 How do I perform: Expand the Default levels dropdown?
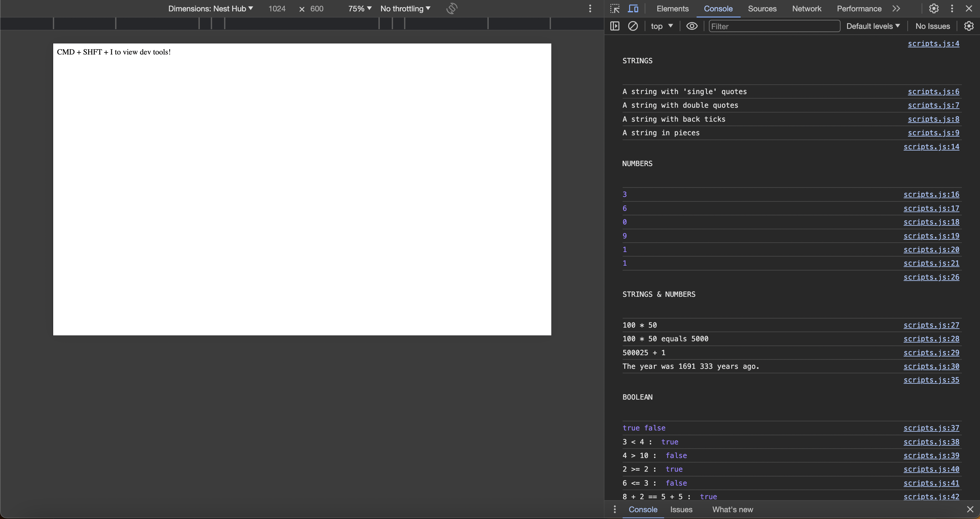click(x=873, y=26)
